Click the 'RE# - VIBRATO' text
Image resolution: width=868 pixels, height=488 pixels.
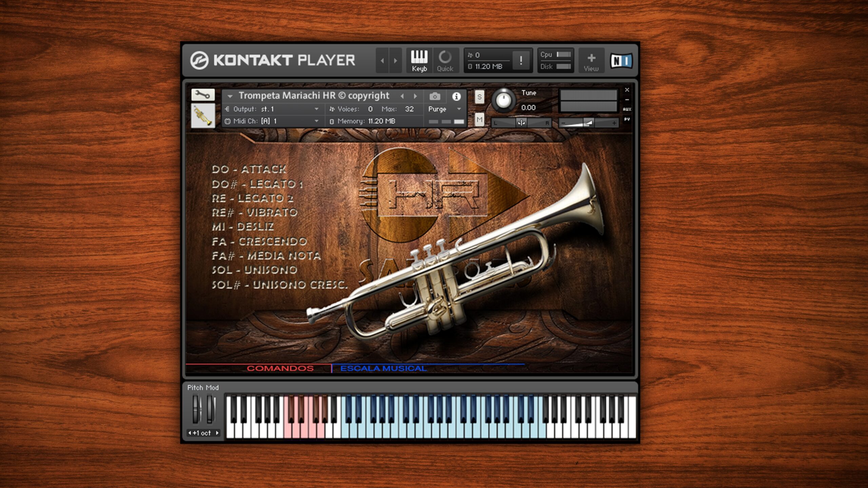(x=255, y=212)
